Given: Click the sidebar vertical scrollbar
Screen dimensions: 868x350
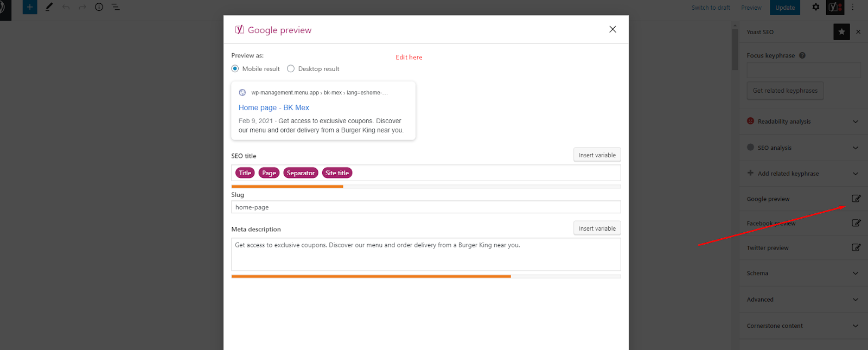Looking at the screenshot, I should [735, 49].
